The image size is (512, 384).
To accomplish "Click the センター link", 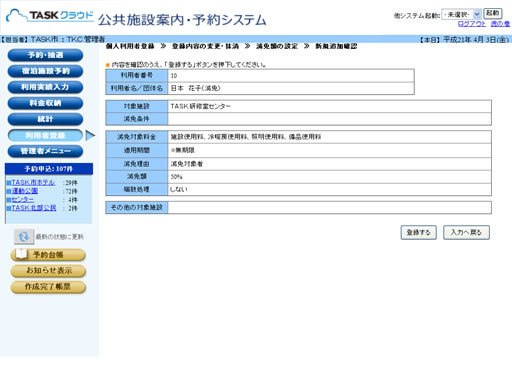I will pos(23,199).
